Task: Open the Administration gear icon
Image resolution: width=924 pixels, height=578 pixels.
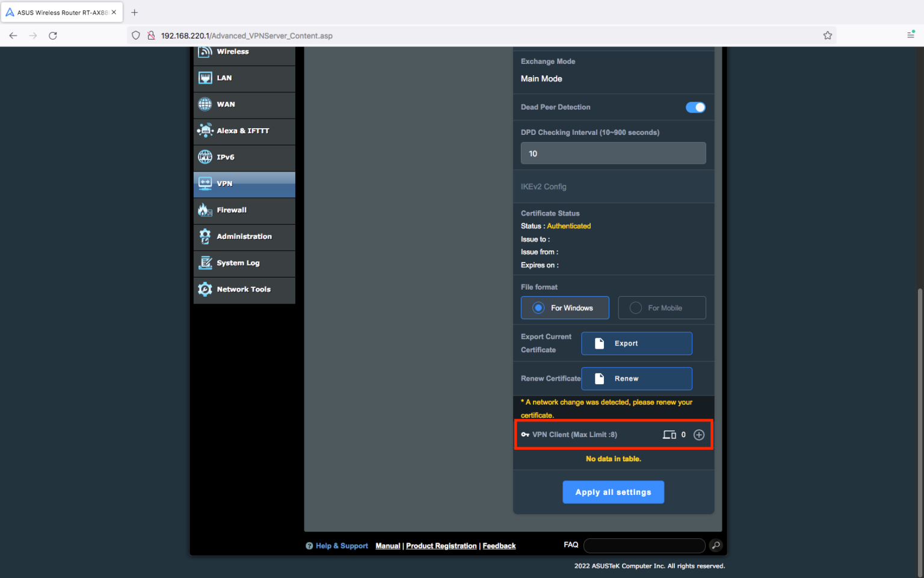Action: click(x=205, y=236)
